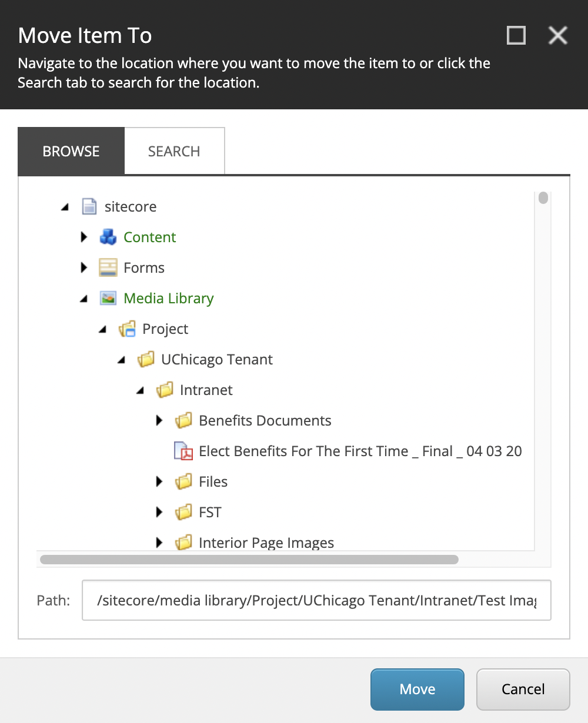
Task: Click the FST folder icon
Action: [183, 512]
